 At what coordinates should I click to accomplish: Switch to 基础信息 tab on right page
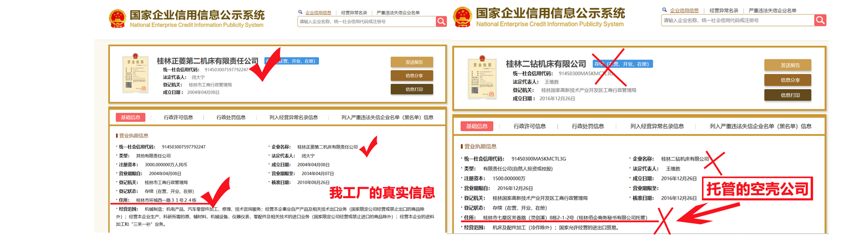[477, 126]
